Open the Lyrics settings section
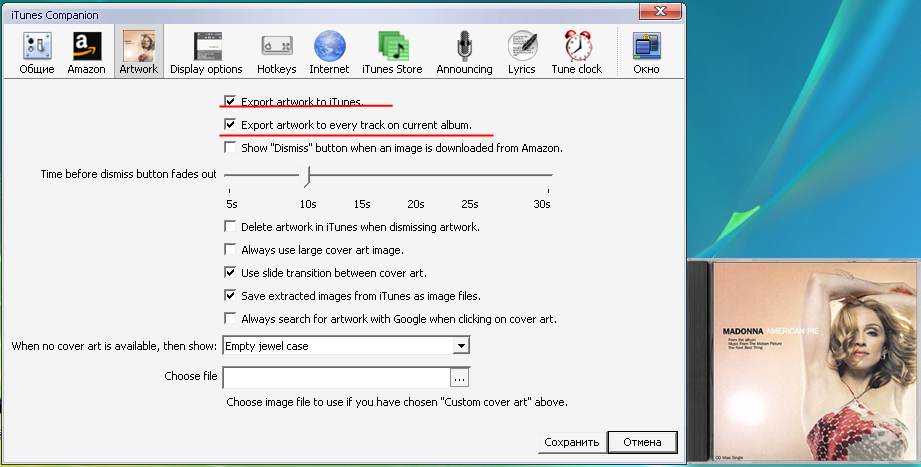 coord(521,52)
